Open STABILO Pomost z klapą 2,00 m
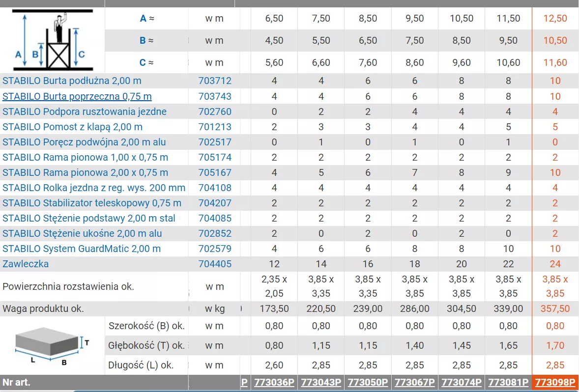Image resolution: width=579 pixels, height=392 pixels. click(x=72, y=127)
